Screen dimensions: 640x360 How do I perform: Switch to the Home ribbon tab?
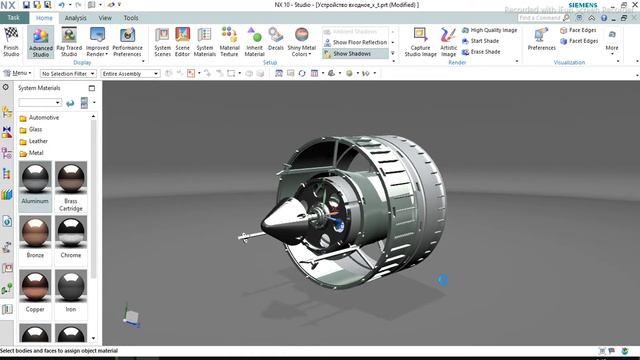(44, 18)
